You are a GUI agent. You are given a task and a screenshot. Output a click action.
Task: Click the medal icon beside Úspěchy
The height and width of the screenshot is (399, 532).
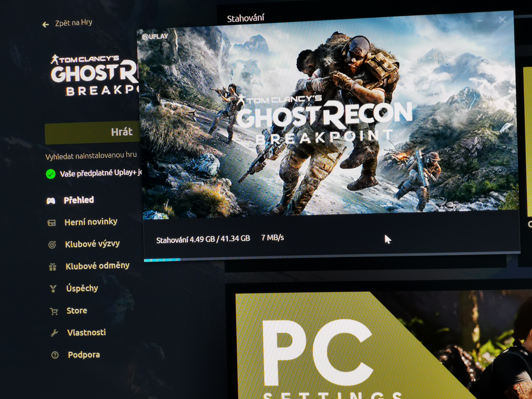click(53, 289)
